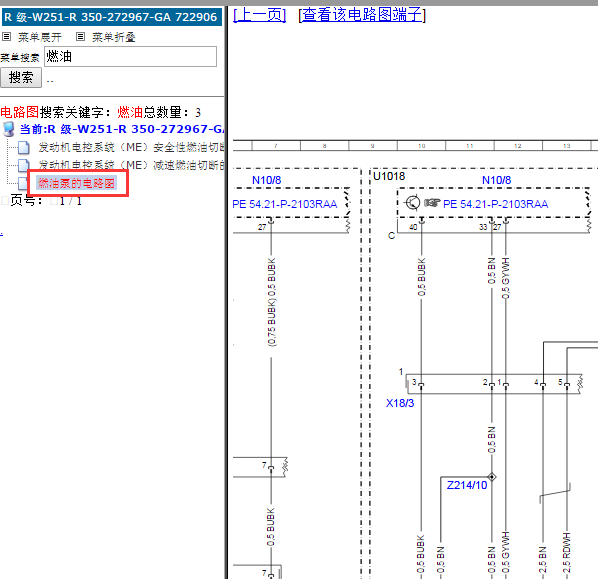This screenshot has height=579, width=598.
Task: Click the right PE 54.21-P-2103RAA reference link
Action: (x=495, y=204)
